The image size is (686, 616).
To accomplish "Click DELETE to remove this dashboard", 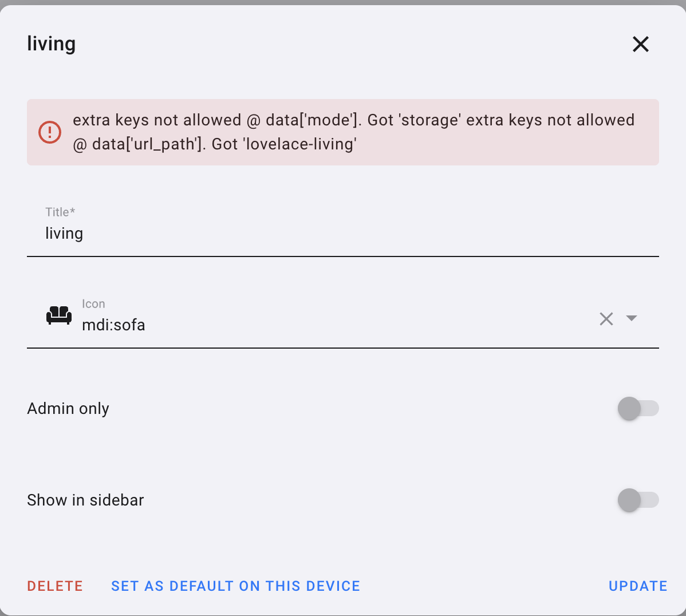I will coord(55,586).
